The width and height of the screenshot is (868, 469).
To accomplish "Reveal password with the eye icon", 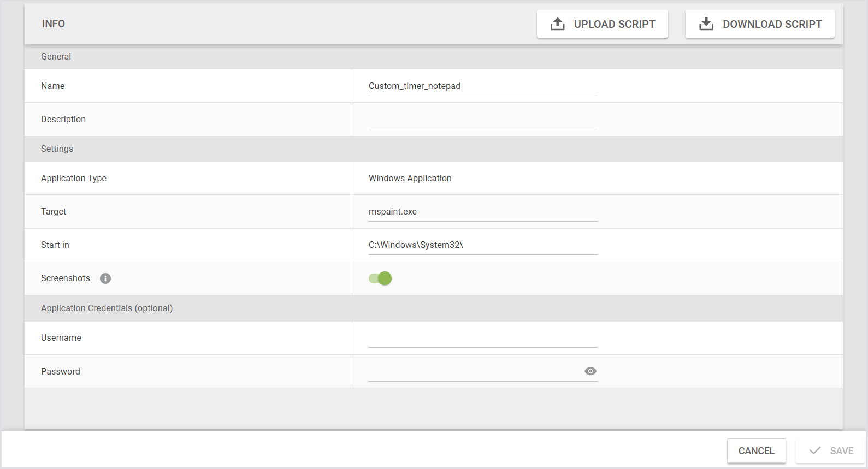I will 590,371.
